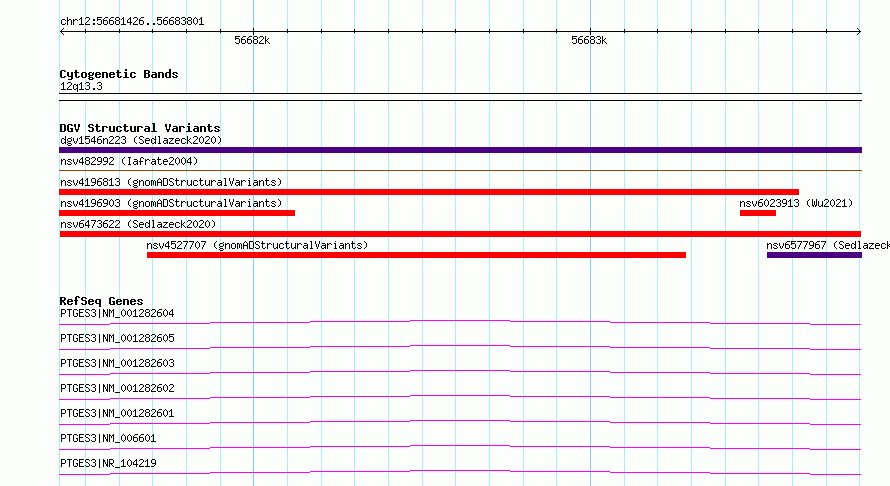Click the nsv4196903 (gnomADStructuralVariants) label
The height and width of the screenshot is (486, 890).
[x=171, y=203]
